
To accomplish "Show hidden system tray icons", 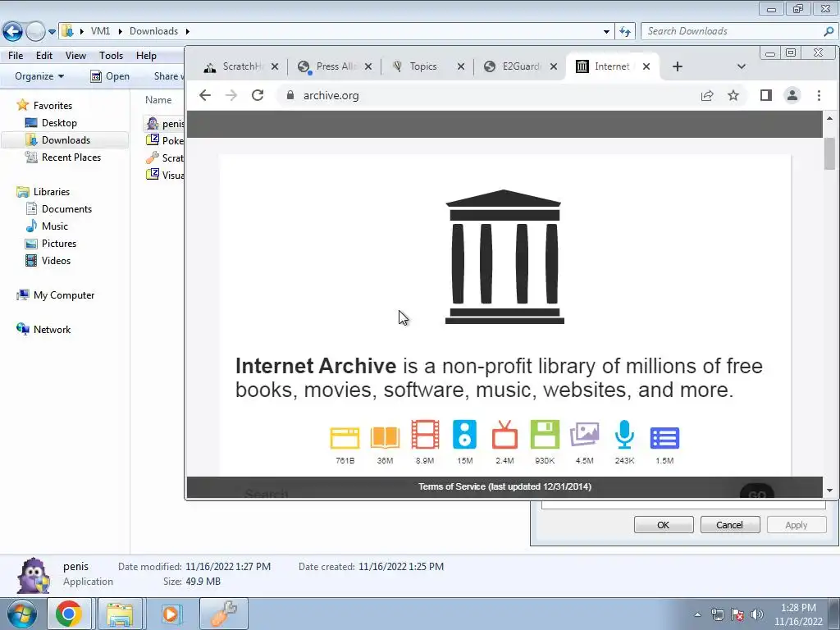I will point(697,614).
